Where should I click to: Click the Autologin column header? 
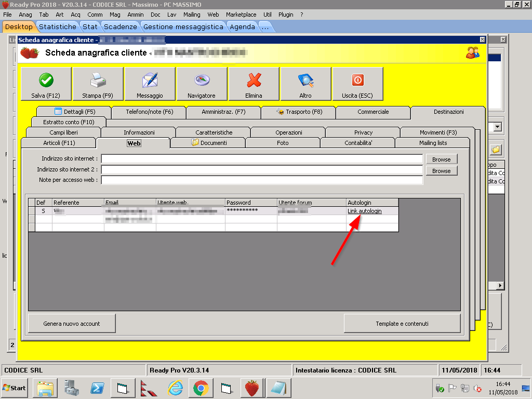[372, 203]
